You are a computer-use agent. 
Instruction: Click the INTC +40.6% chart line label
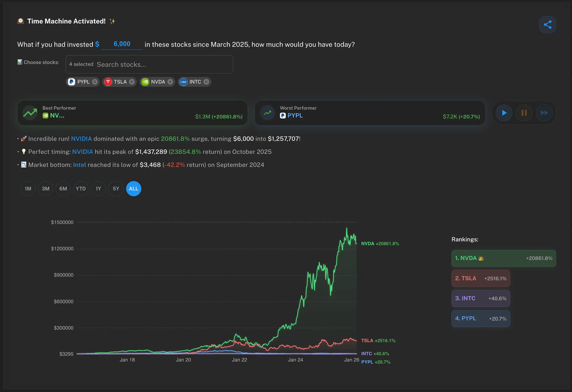click(x=375, y=354)
